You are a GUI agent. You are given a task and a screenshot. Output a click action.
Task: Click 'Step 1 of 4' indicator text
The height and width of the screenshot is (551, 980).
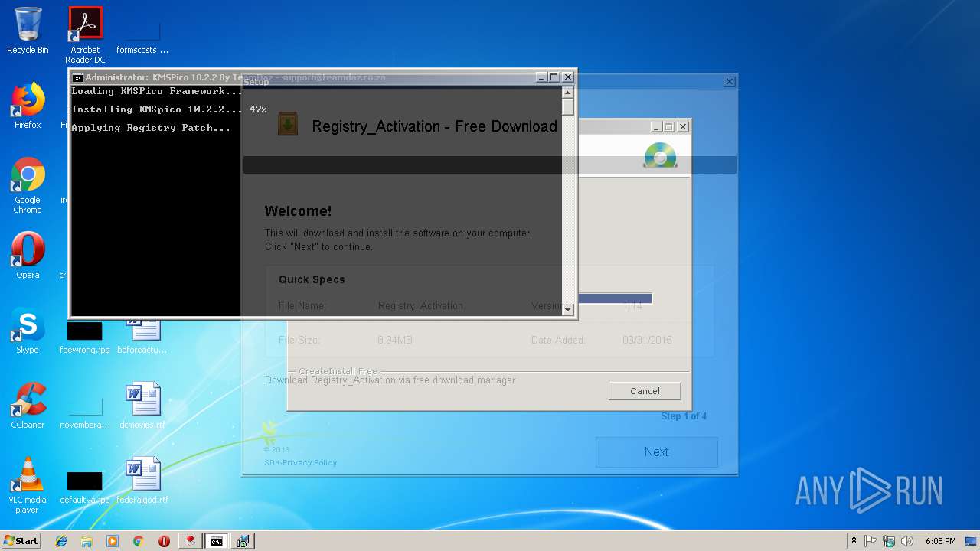click(684, 416)
